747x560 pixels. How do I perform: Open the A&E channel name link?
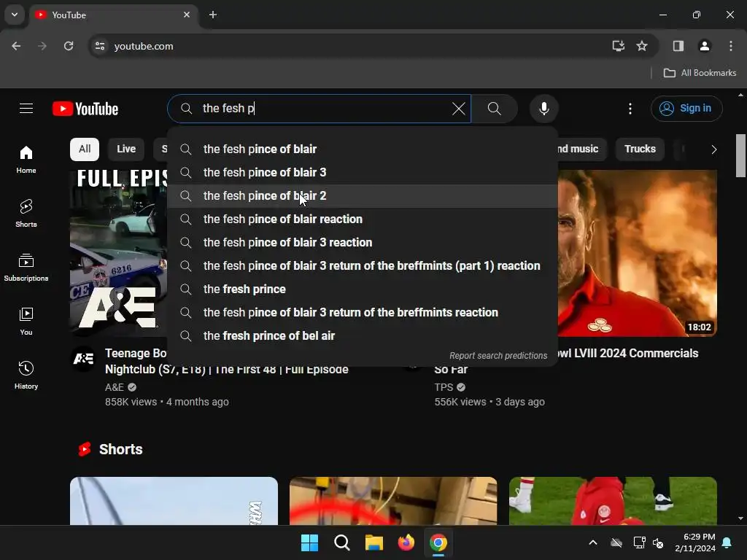pyautogui.click(x=115, y=387)
